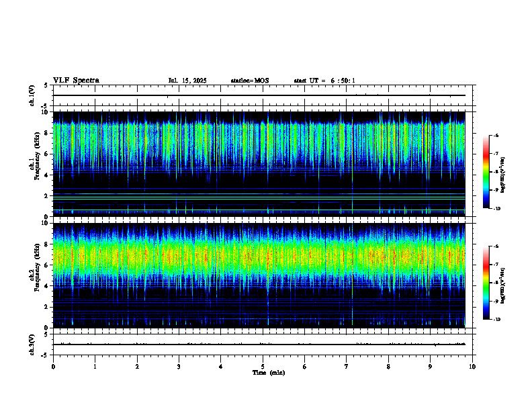This screenshot has width=532, height=411.
Task: Click time axis tick label 8
Action: tap(388, 367)
